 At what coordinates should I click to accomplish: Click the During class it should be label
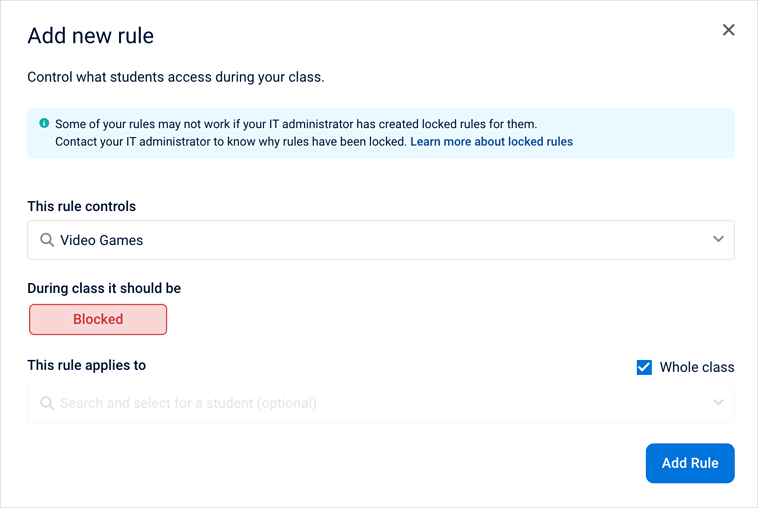104,289
